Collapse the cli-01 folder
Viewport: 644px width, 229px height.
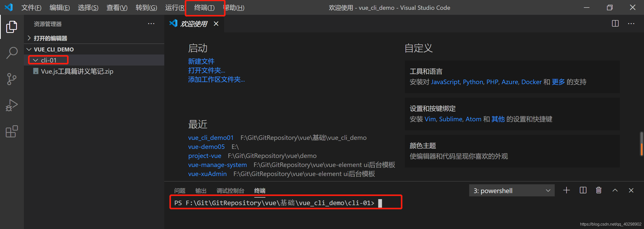pos(94,60)
